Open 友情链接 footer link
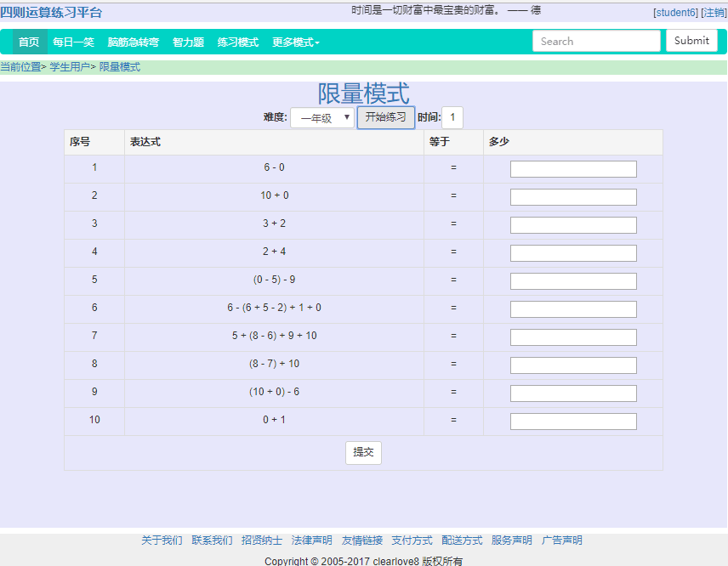728x566 pixels. [x=362, y=540]
